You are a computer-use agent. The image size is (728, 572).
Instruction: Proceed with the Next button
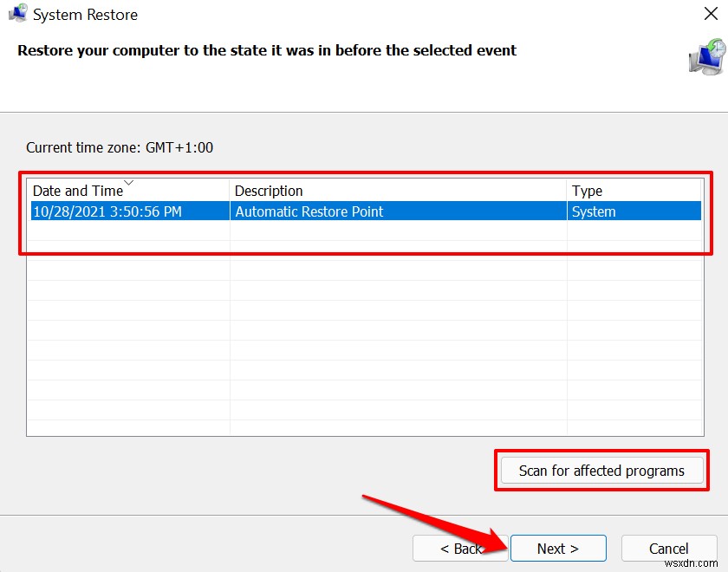click(x=558, y=549)
